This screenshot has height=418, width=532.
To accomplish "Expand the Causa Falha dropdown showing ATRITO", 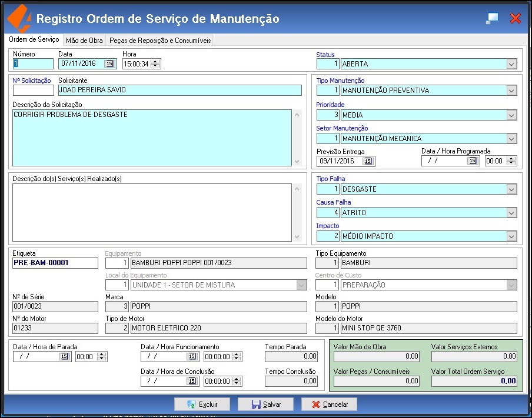I will point(511,213).
